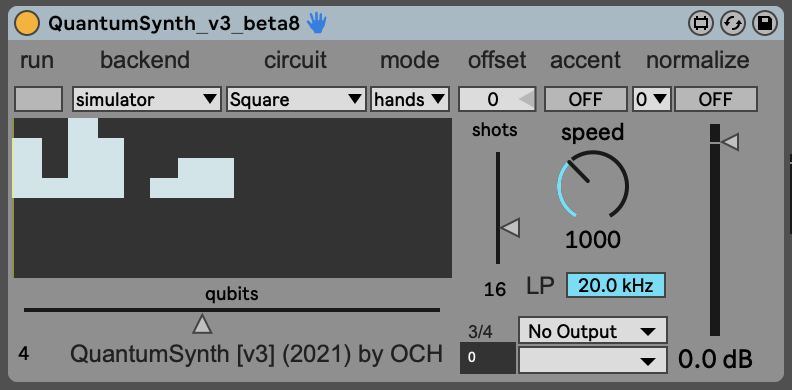Viewport: 792px width, 390px height.
Task: Click the save preset disk icon
Action: [765, 23]
